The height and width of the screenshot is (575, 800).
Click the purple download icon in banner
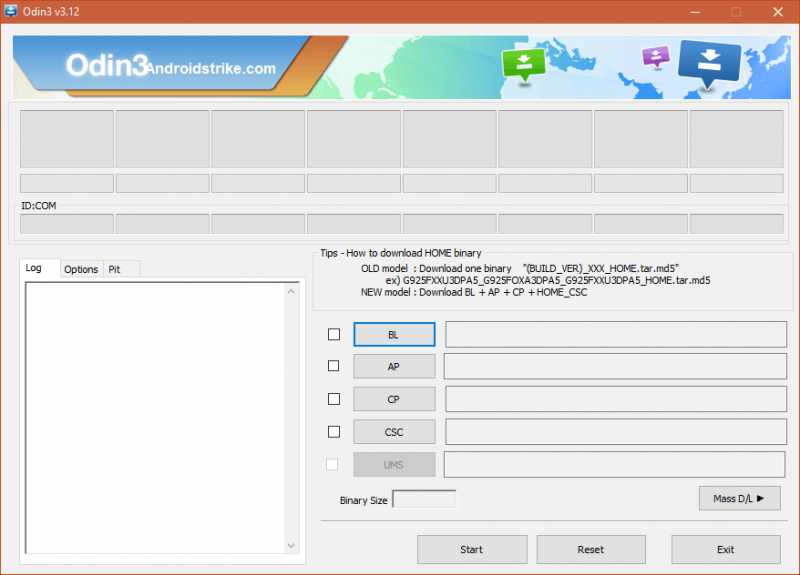point(656,57)
